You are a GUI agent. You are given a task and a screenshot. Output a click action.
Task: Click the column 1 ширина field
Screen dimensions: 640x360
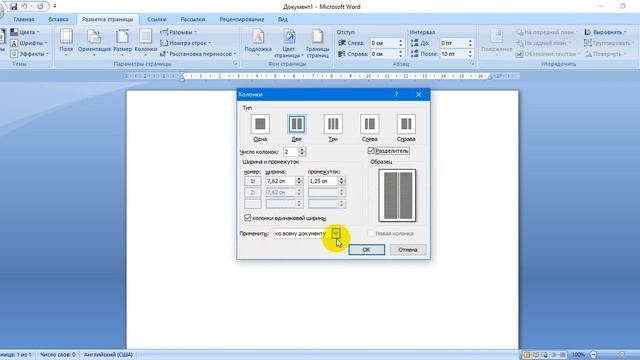coord(280,181)
